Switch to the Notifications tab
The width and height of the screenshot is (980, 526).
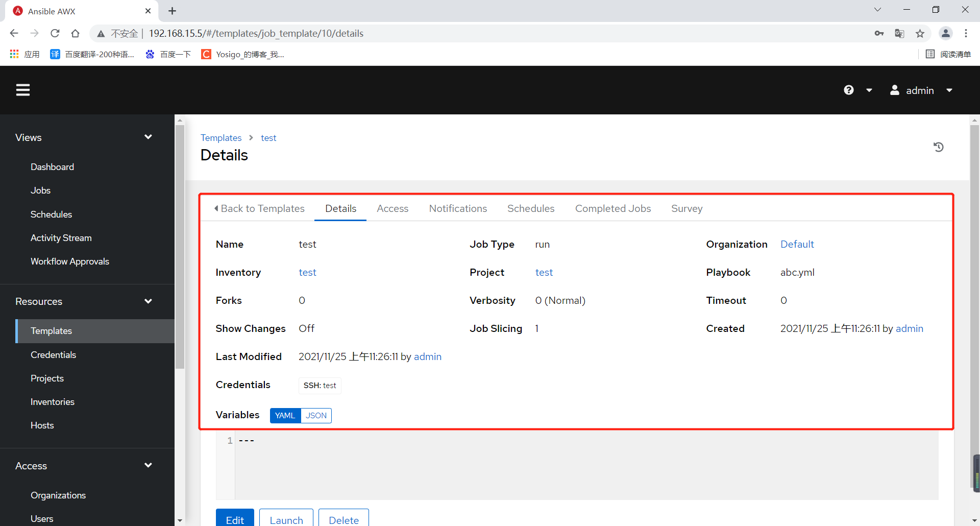pyautogui.click(x=458, y=208)
